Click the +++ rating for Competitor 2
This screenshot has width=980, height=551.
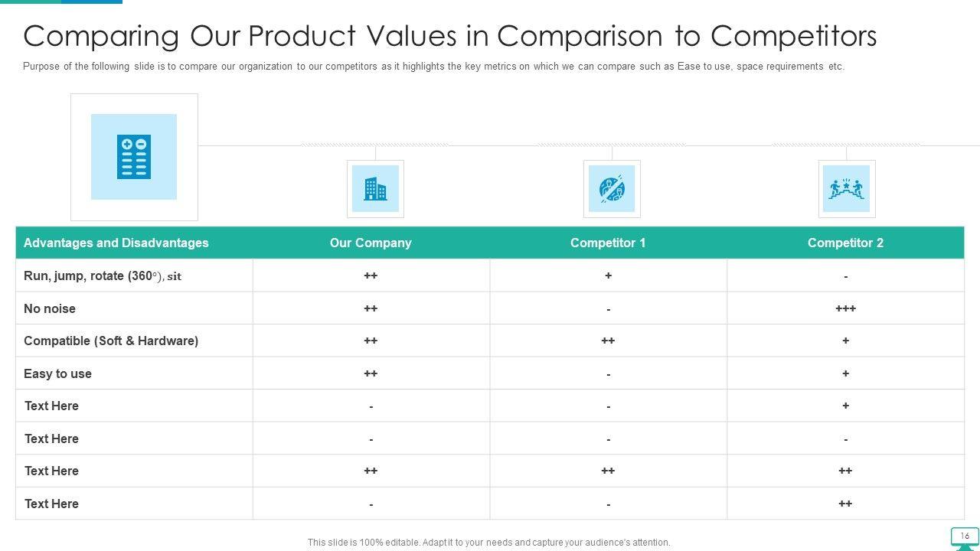tap(845, 308)
